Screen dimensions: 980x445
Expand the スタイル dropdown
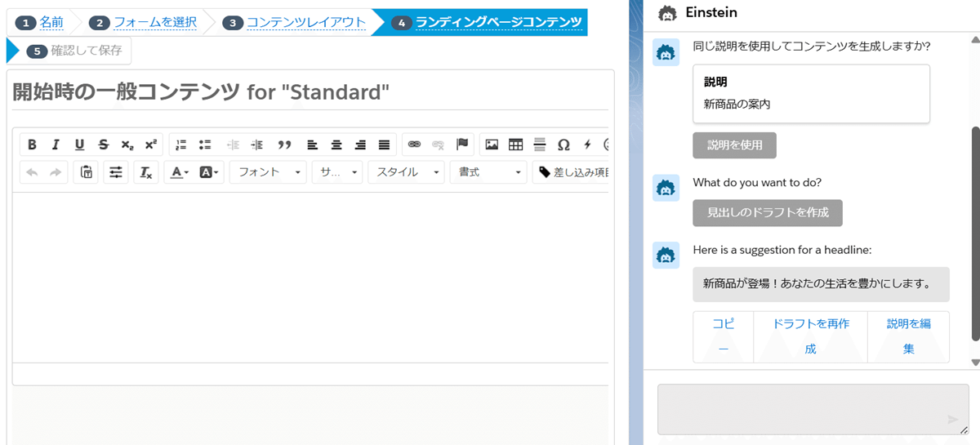coord(406,172)
